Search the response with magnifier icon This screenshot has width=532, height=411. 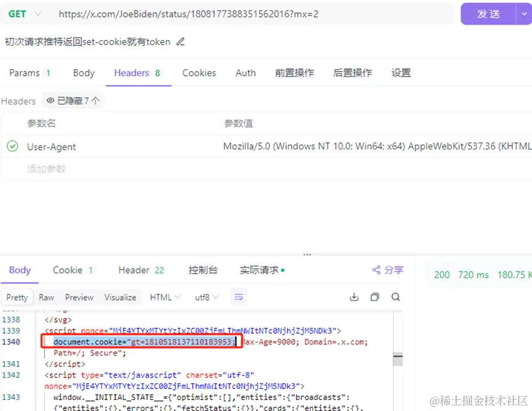tap(396, 297)
